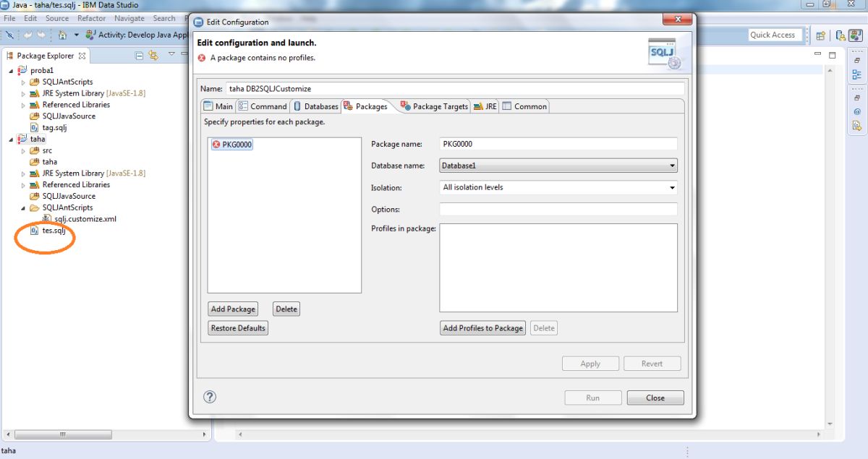Open the Navigate menu

[129, 18]
